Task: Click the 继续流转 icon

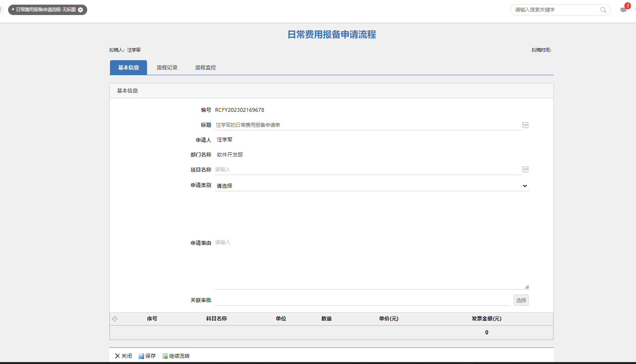Action: 165,356
